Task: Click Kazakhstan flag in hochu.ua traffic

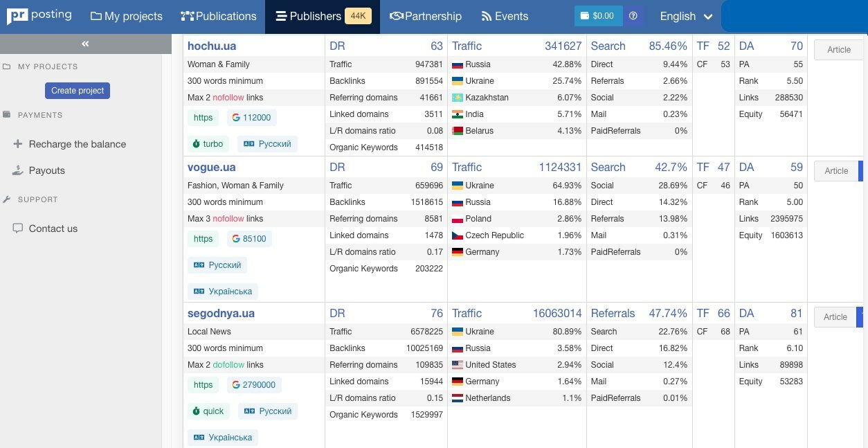Action: pos(457,98)
